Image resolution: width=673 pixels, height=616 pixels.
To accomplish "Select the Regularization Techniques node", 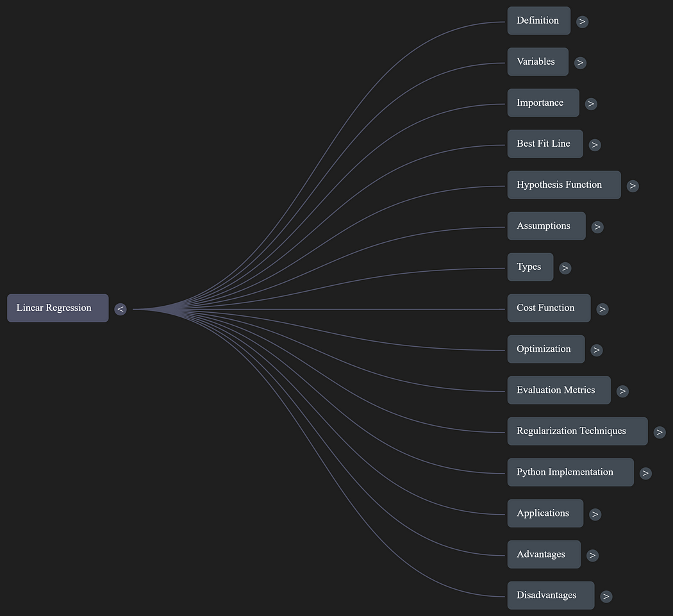I will coord(577,431).
